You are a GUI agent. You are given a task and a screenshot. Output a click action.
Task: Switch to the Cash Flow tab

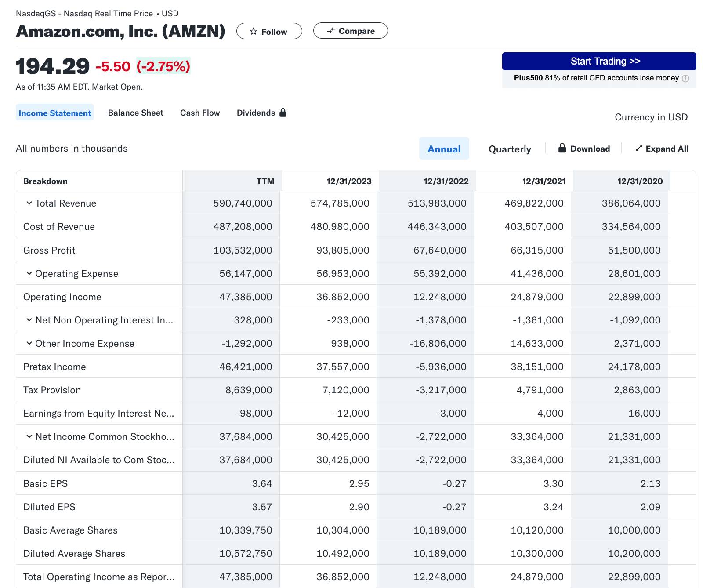tap(200, 113)
